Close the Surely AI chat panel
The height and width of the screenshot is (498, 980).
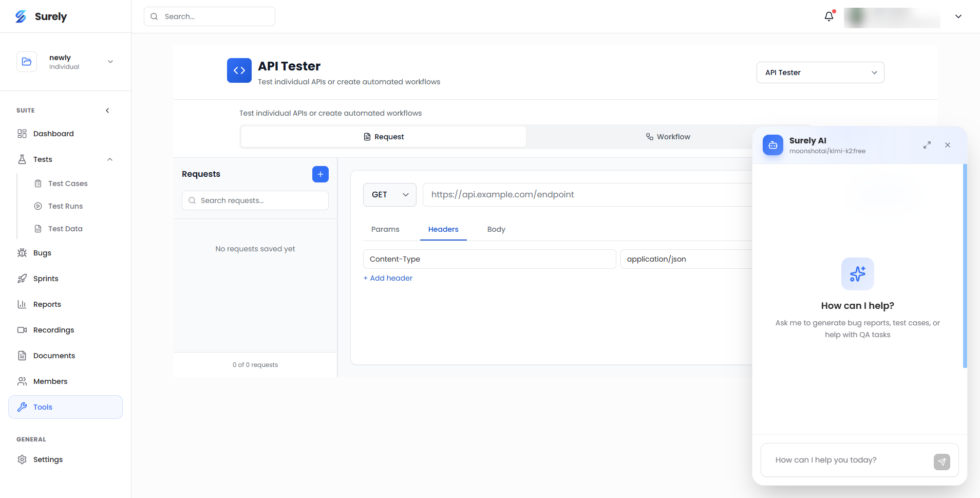coord(947,145)
